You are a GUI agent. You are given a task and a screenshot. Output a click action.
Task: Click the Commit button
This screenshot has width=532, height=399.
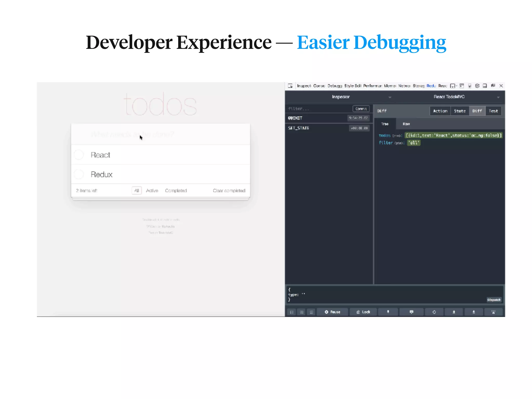point(361,109)
